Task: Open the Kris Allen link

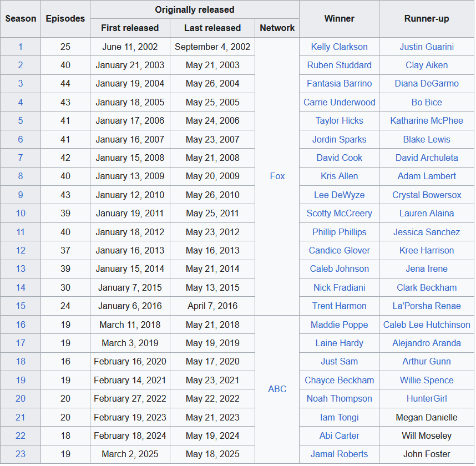Action: click(339, 176)
